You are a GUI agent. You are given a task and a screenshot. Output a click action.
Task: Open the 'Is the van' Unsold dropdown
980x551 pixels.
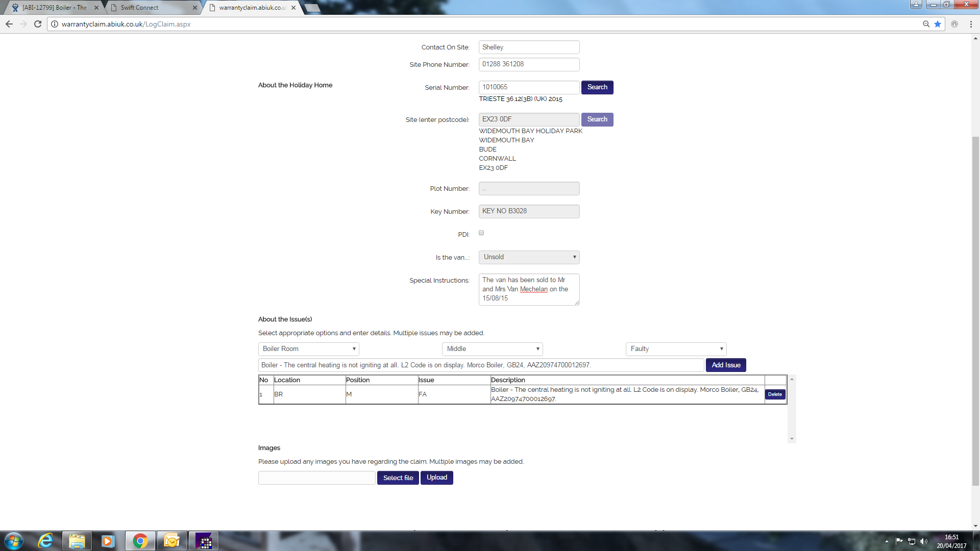click(x=529, y=257)
